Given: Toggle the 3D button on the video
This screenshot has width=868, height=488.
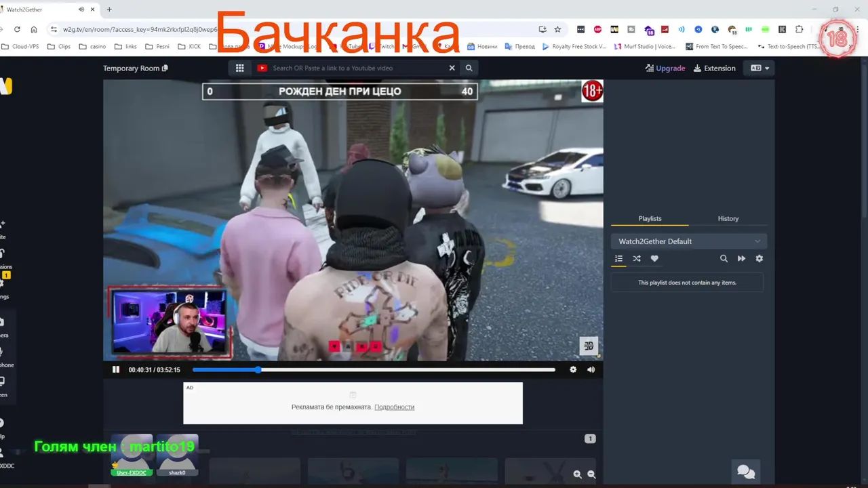Looking at the screenshot, I should pyautogui.click(x=589, y=346).
